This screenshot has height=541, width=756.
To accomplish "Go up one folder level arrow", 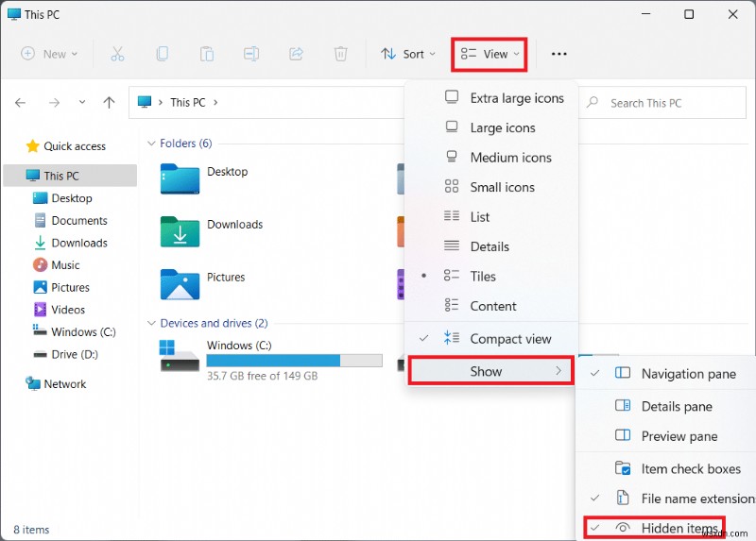I will click(109, 103).
